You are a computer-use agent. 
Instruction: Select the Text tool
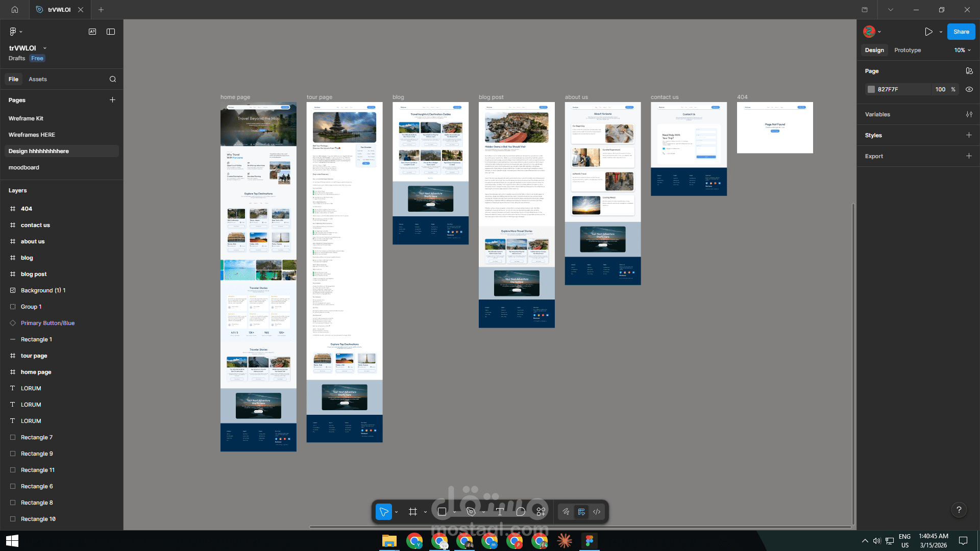click(x=500, y=512)
